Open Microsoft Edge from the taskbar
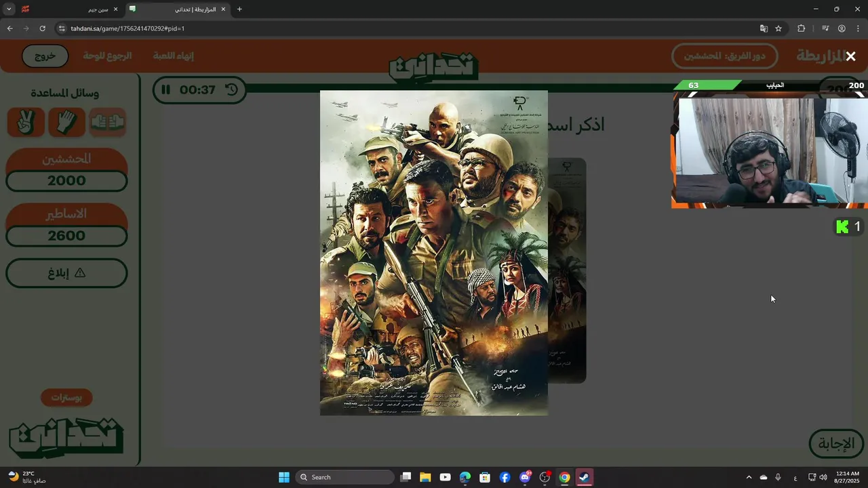This screenshot has width=868, height=488. coord(465,477)
